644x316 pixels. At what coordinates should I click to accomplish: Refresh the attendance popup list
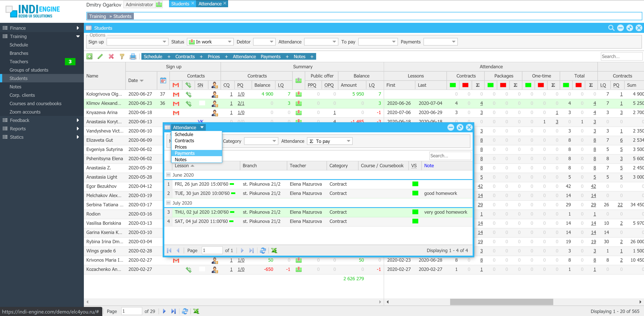(263, 250)
